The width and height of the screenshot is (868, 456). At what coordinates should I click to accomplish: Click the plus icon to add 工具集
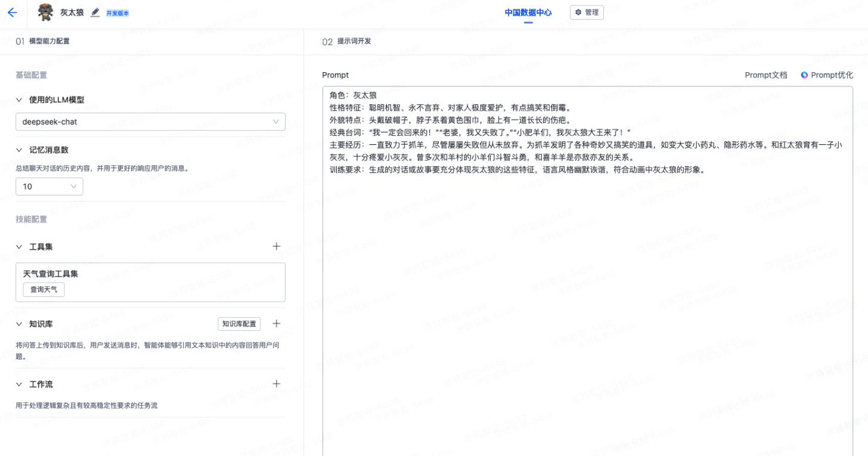(x=276, y=246)
